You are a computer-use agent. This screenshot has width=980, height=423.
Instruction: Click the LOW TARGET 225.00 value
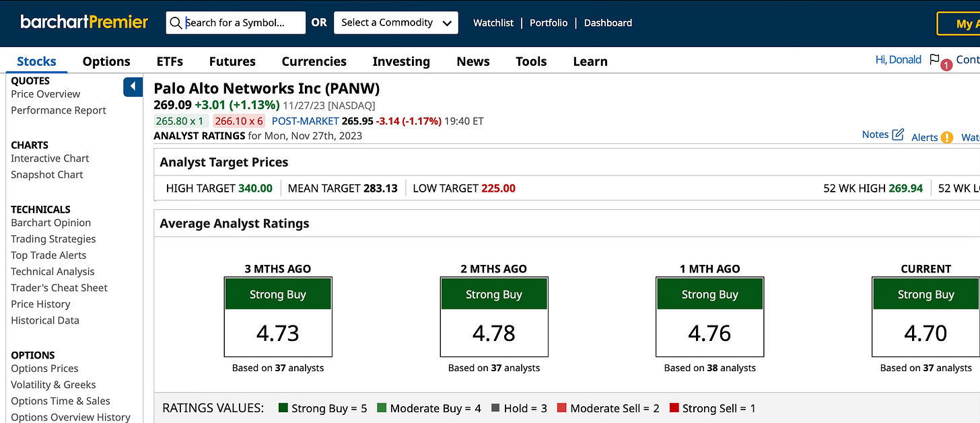tap(498, 188)
